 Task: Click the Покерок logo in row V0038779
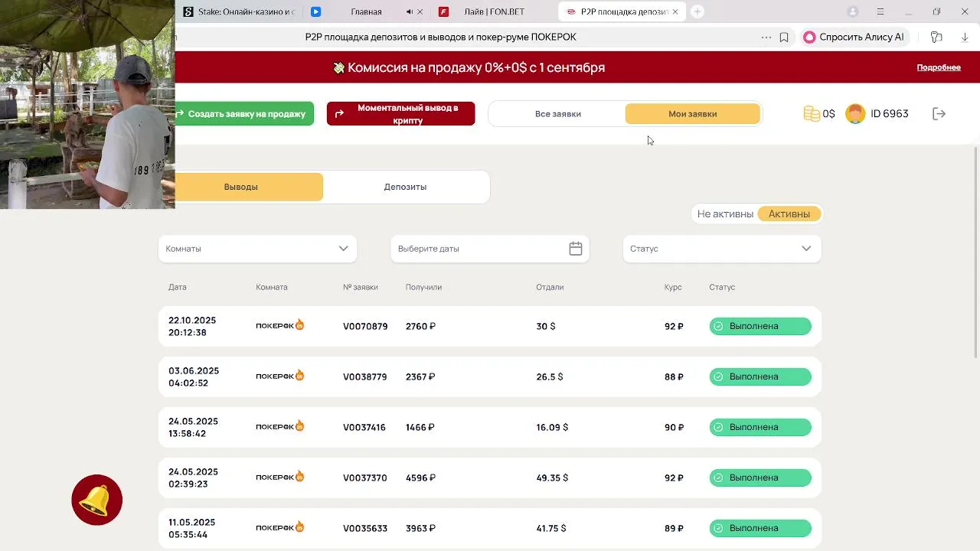(280, 376)
